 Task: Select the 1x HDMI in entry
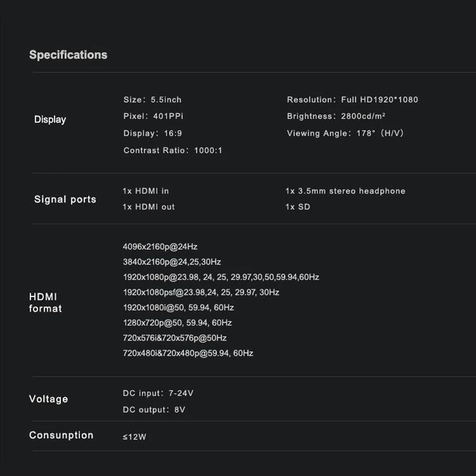146,191
